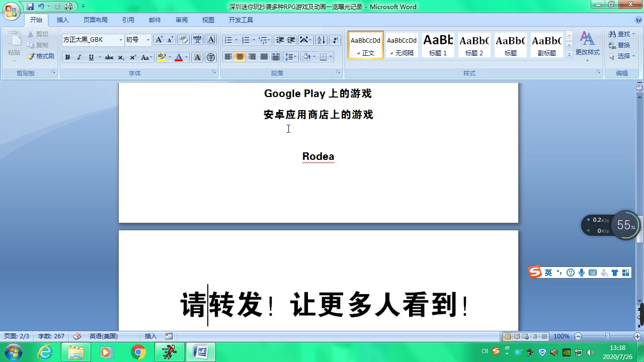Screen dimensions: 644x362
Task: Increase paragraph indent
Action: tap(291, 40)
